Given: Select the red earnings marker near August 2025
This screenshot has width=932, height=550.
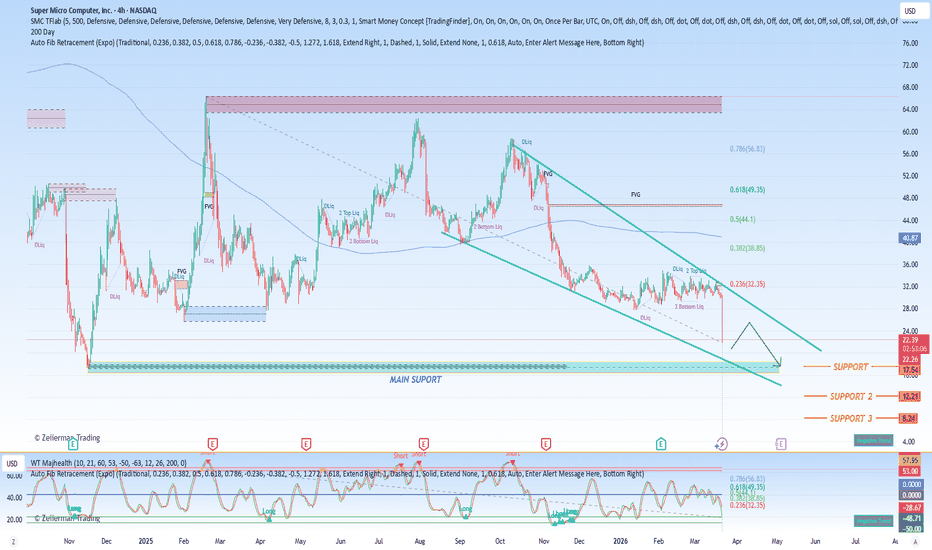Looking at the screenshot, I should (424, 442).
